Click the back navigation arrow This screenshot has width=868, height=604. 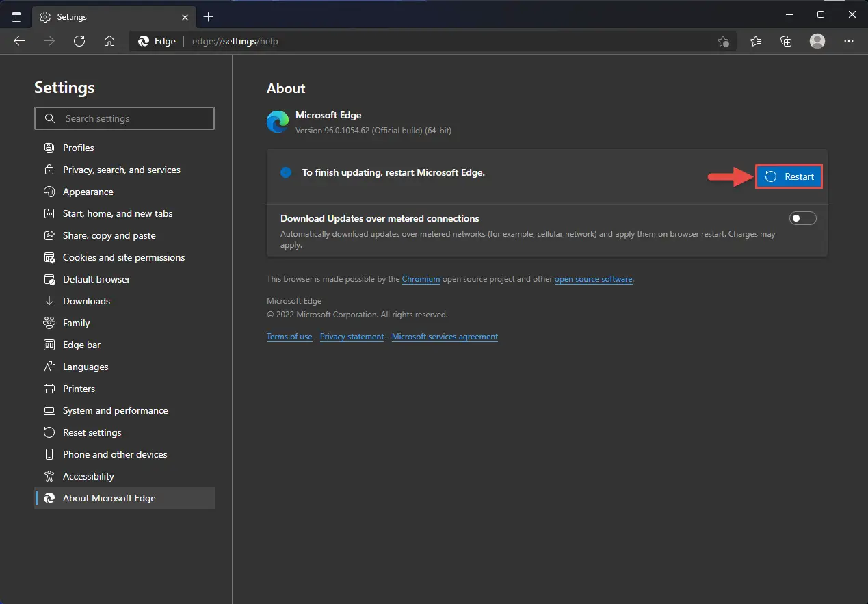(19, 41)
